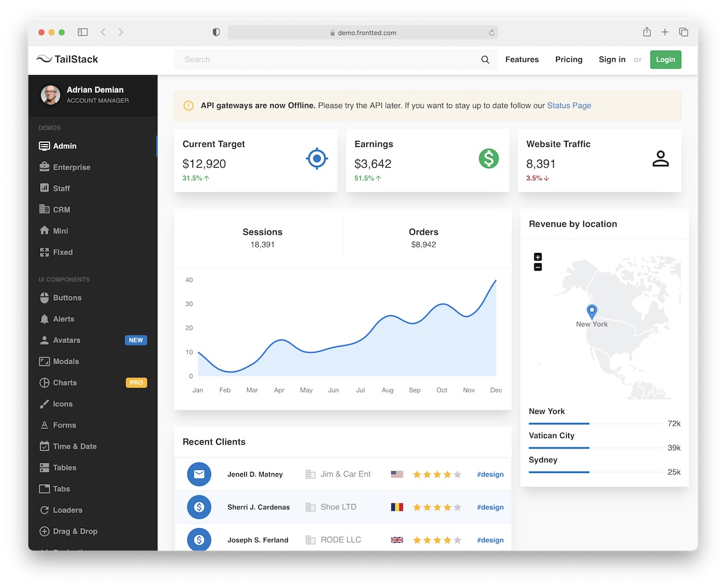Click the Vatican City revenue progress bar

coord(558,448)
